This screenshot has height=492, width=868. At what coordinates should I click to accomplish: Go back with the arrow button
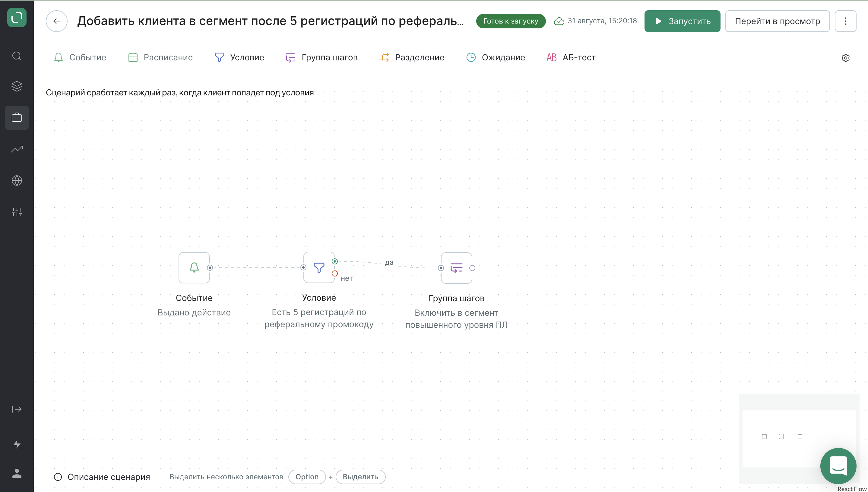coord(57,21)
